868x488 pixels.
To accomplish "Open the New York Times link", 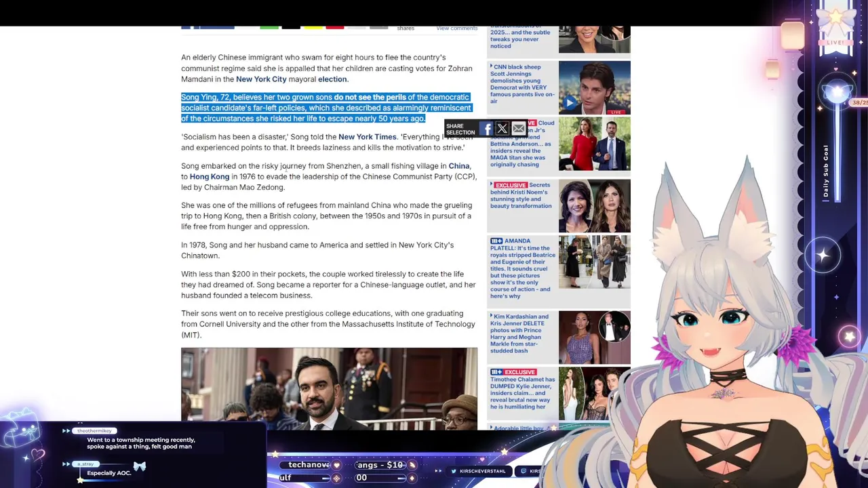I will [x=368, y=137].
